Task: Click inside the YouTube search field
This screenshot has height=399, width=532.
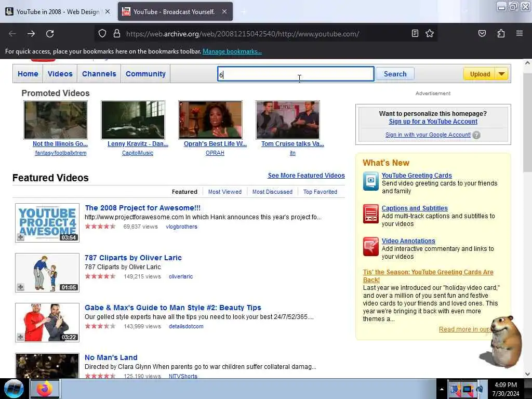Action: (x=296, y=74)
